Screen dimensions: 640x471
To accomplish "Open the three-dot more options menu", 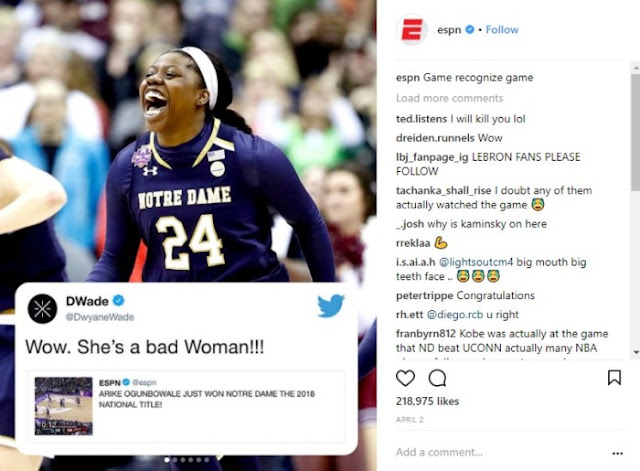I will coord(618,453).
